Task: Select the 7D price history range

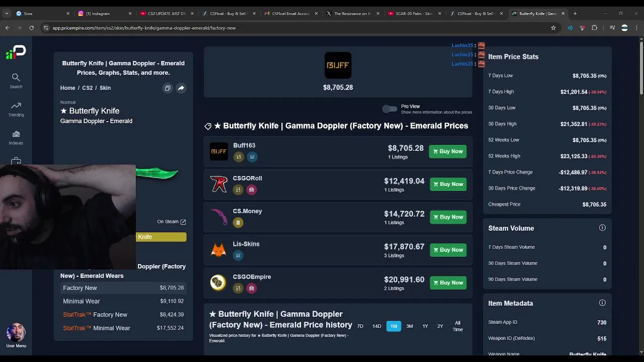Action: click(360, 326)
